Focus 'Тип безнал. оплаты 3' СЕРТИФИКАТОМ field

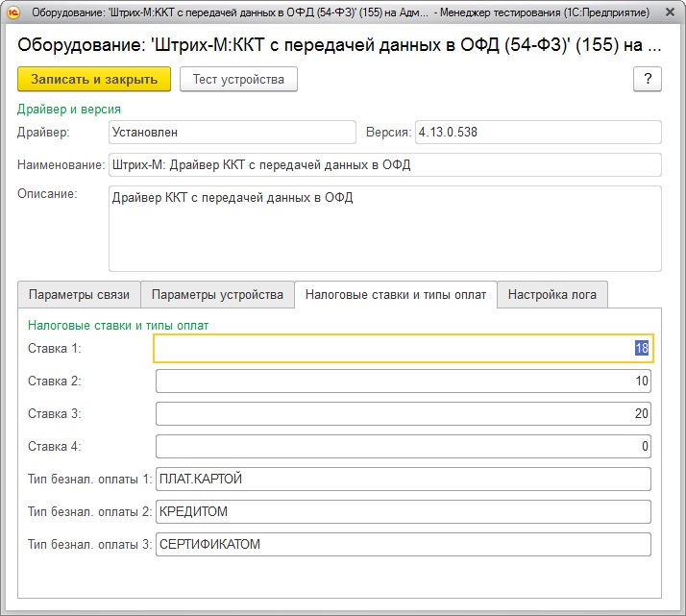click(403, 544)
